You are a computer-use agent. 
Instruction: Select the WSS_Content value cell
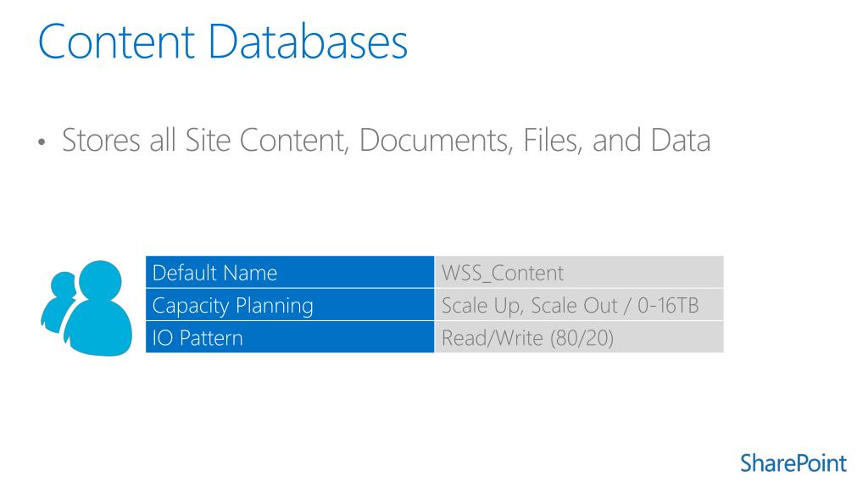coord(579,272)
